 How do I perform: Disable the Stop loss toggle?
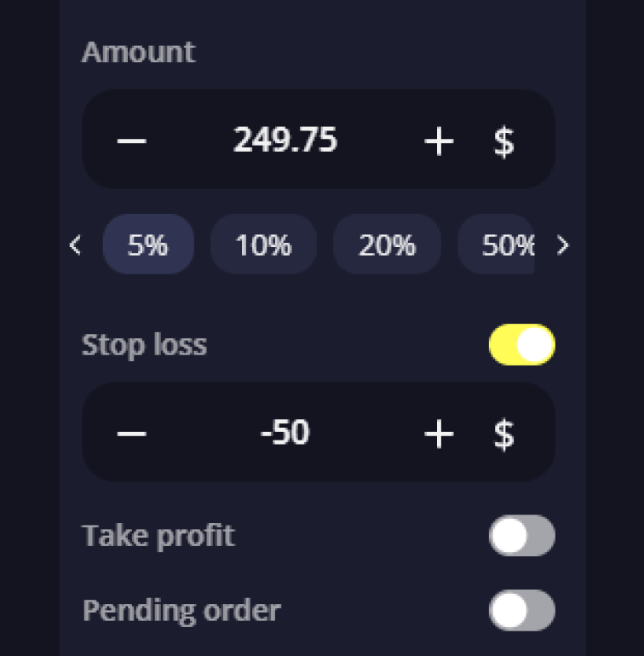[x=521, y=345]
